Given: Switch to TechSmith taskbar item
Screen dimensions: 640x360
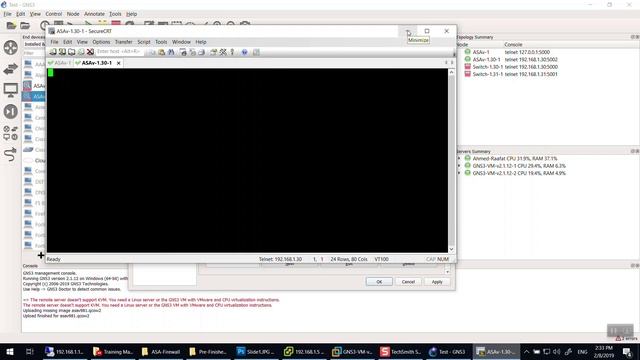Looking at the screenshot, I should (400, 351).
